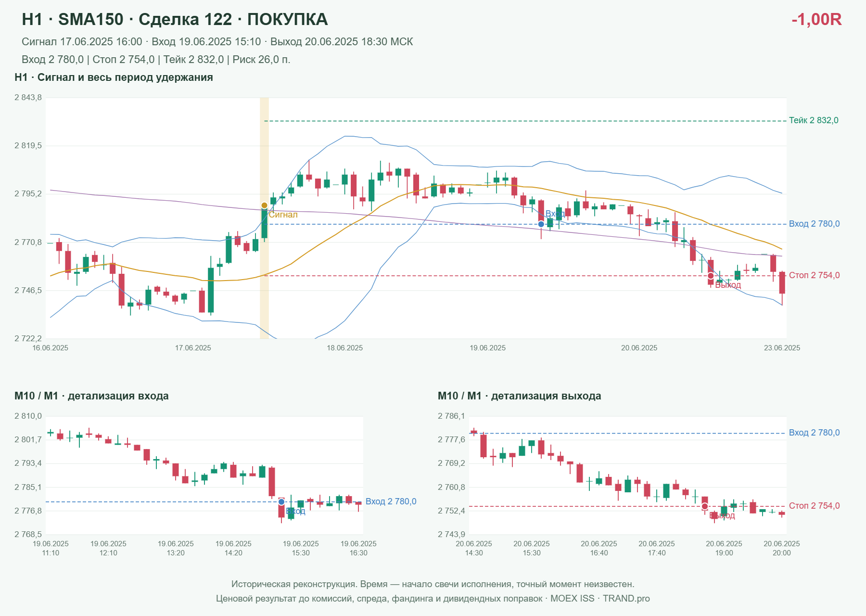This screenshot has height=616, width=866.
Task: Click the red exit marker in the exit detail chart
Action: click(705, 506)
